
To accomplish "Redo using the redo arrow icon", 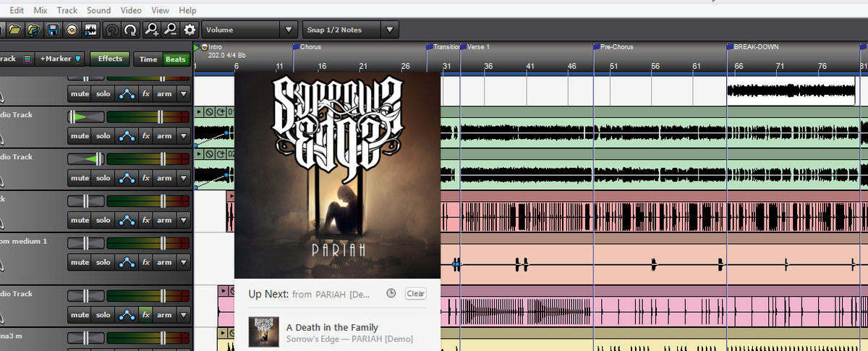I will point(130,30).
